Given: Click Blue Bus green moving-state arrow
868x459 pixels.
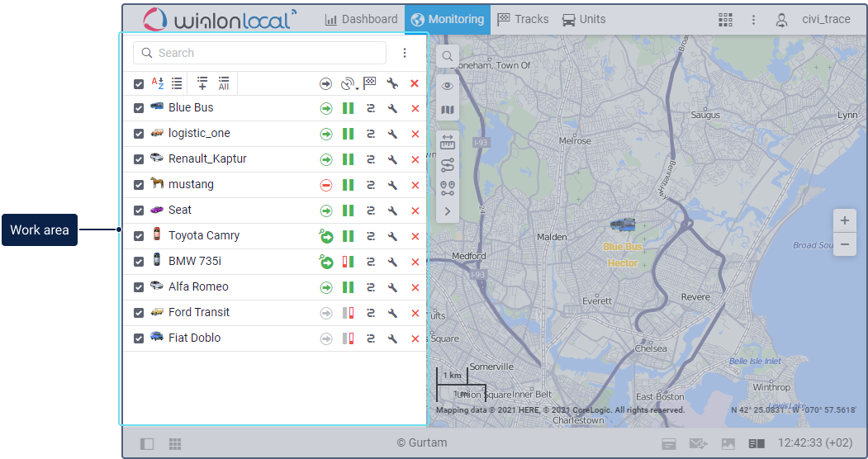Looking at the screenshot, I should tap(326, 108).
